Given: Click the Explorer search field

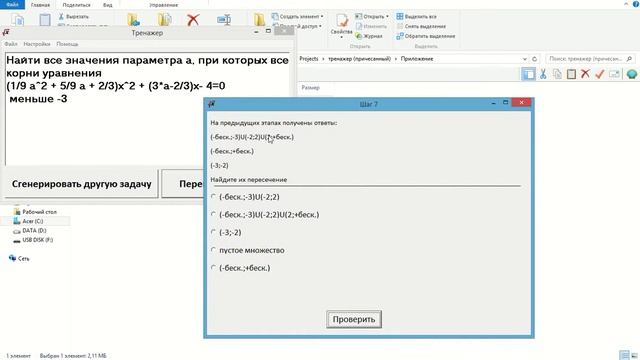Looking at the screenshot, I should 590,59.
